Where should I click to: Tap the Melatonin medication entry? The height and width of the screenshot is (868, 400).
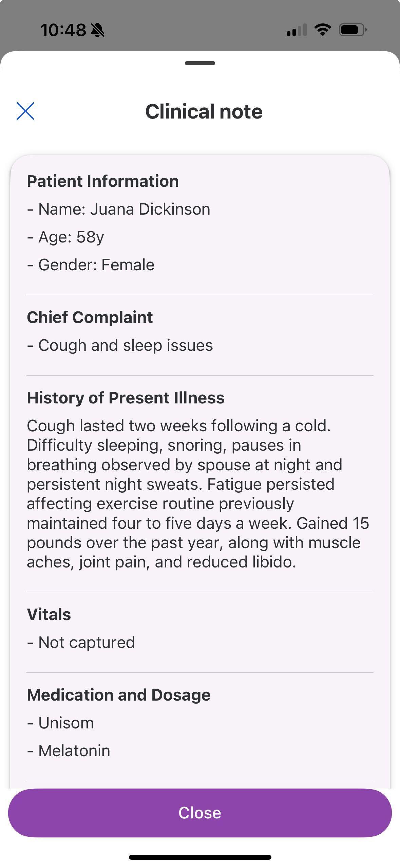[x=69, y=751]
